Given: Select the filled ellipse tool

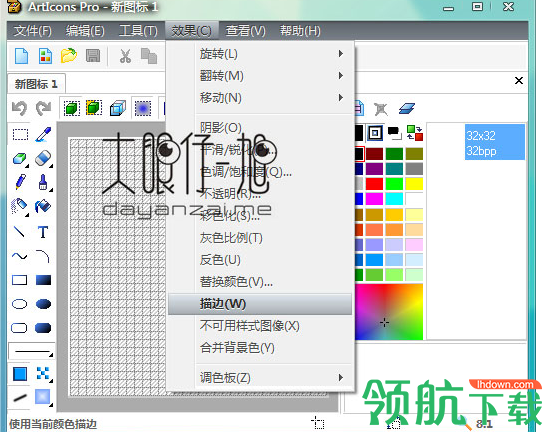Looking at the screenshot, I should pos(43,304).
